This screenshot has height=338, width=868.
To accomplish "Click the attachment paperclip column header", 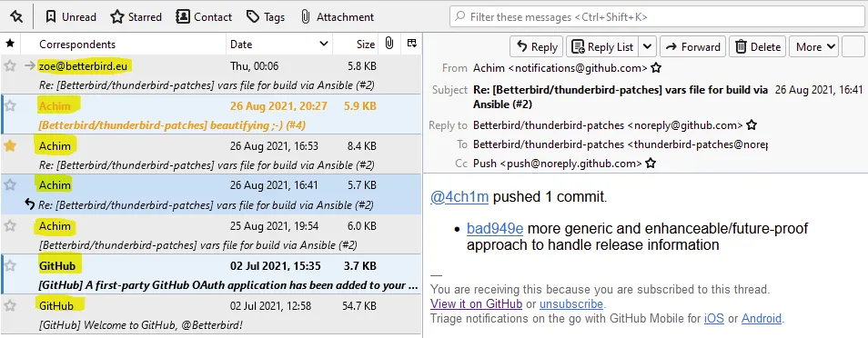I will click(x=389, y=44).
